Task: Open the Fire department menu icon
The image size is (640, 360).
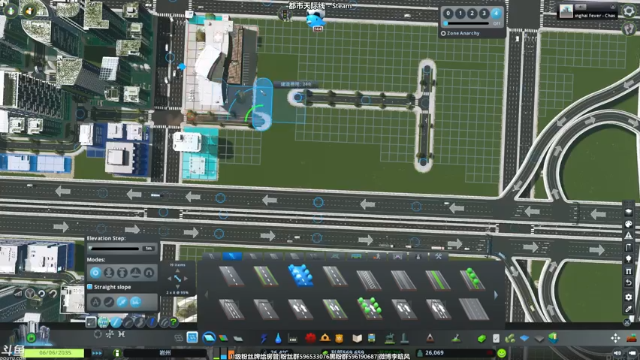Action: (325, 338)
